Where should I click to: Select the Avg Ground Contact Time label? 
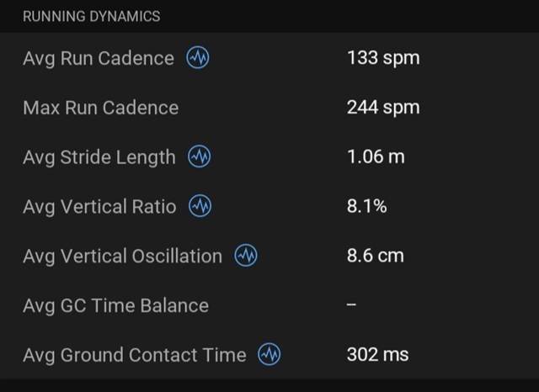(135, 355)
